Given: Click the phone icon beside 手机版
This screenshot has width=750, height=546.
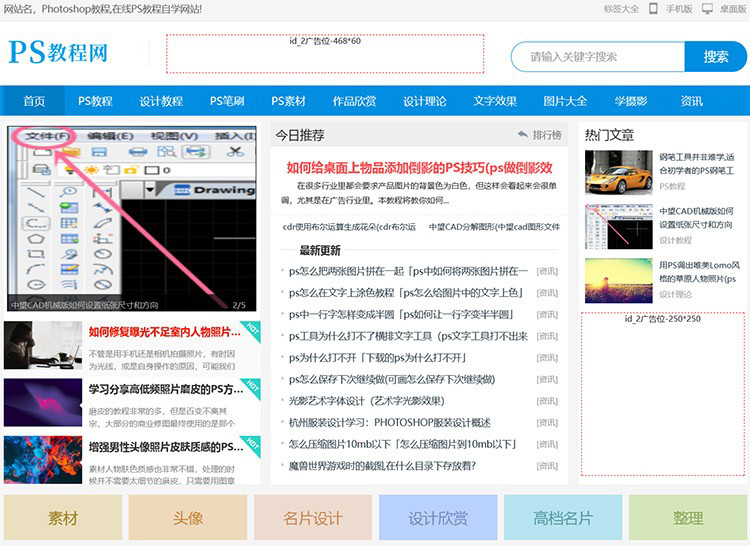Looking at the screenshot, I should (653, 9).
